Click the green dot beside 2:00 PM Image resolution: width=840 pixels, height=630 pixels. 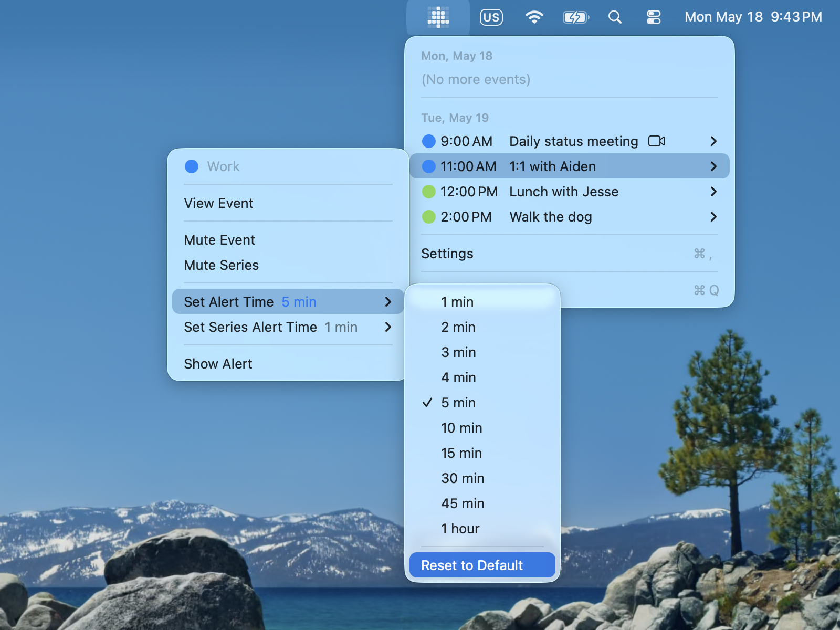[x=429, y=217]
